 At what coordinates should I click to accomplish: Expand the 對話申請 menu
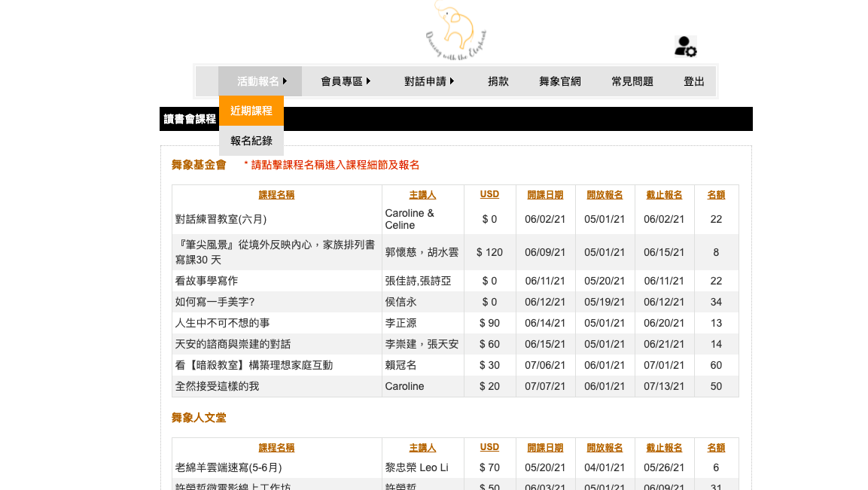point(429,81)
